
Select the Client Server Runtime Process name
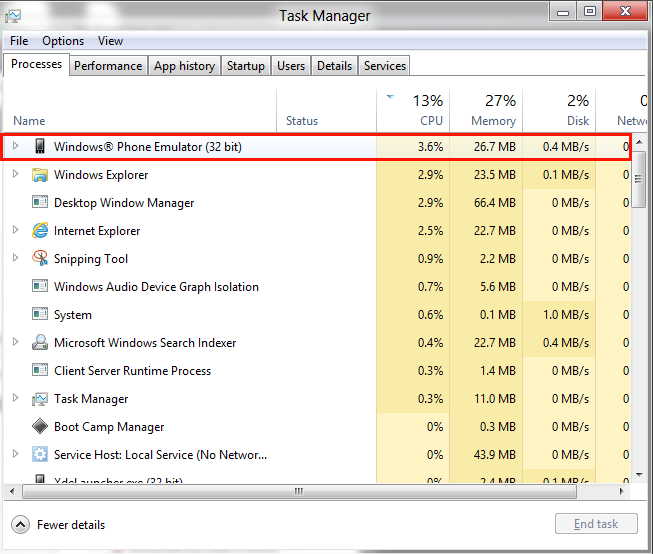pos(132,371)
